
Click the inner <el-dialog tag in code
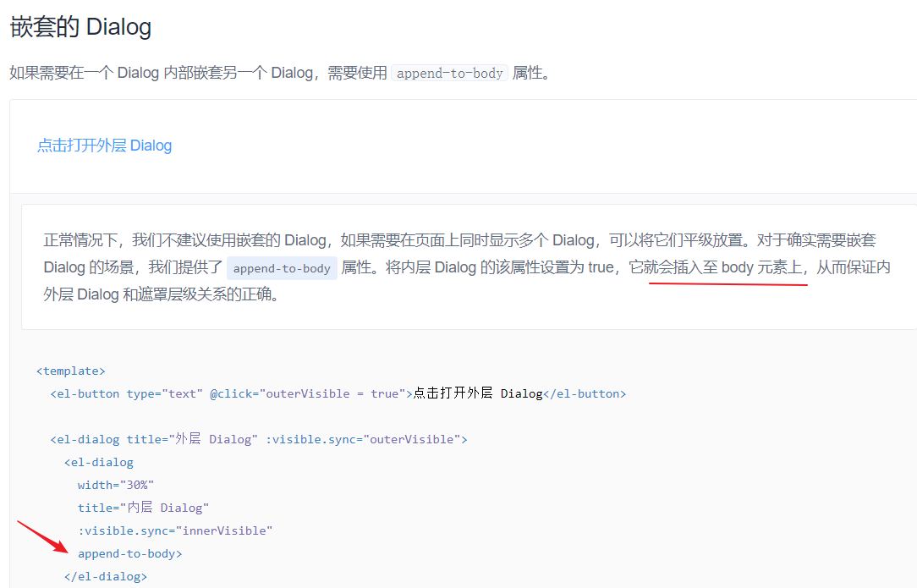click(x=99, y=462)
